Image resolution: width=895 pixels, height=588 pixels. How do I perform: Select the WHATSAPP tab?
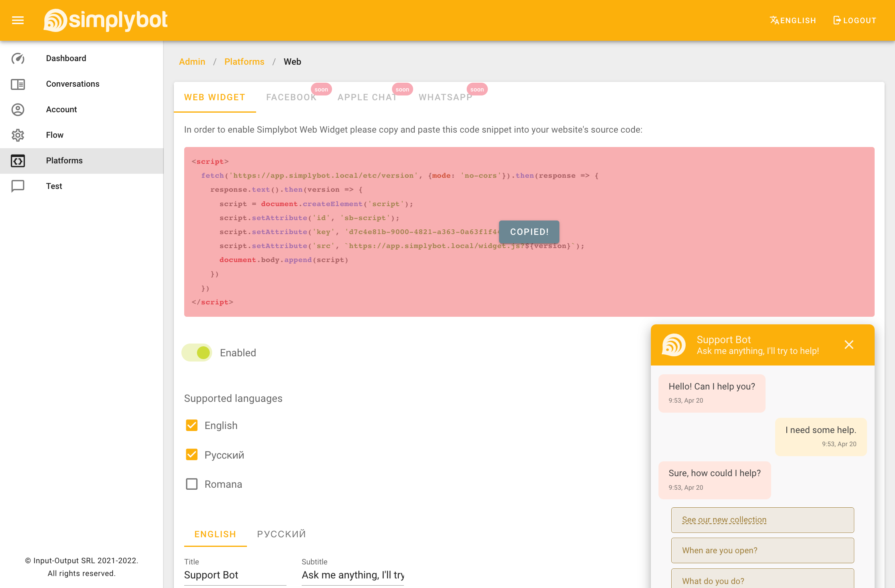pos(446,97)
